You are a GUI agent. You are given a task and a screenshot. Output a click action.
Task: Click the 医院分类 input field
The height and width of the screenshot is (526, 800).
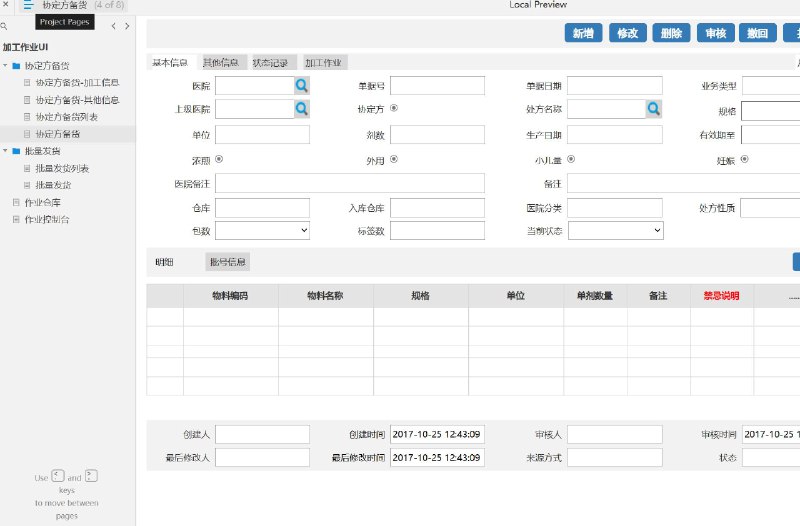(x=615, y=208)
